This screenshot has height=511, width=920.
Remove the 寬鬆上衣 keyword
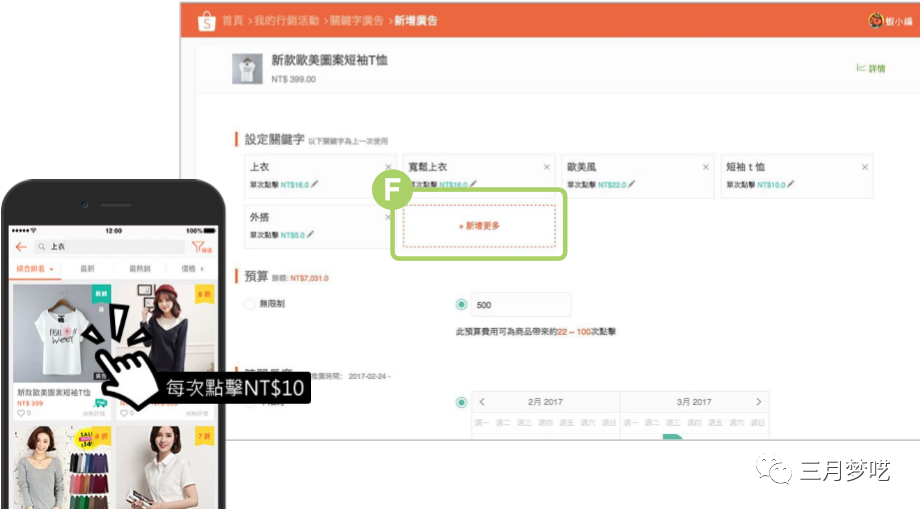click(547, 167)
